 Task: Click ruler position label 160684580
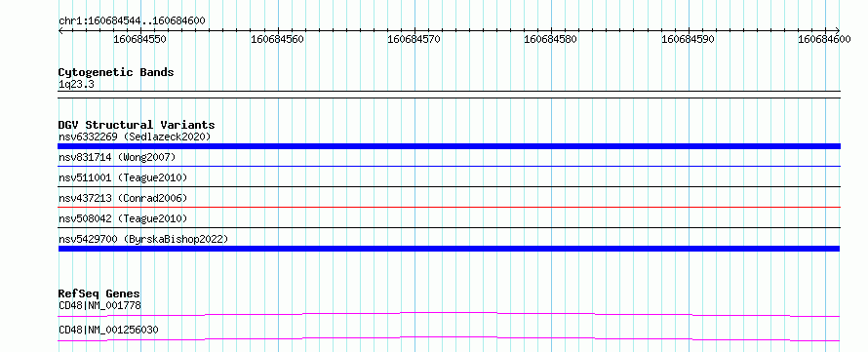click(550, 39)
